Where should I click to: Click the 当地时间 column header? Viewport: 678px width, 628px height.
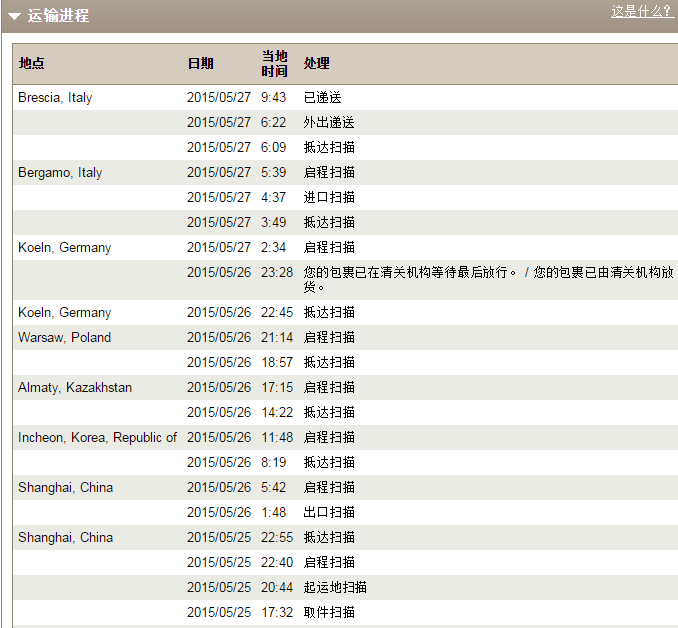click(x=274, y=64)
